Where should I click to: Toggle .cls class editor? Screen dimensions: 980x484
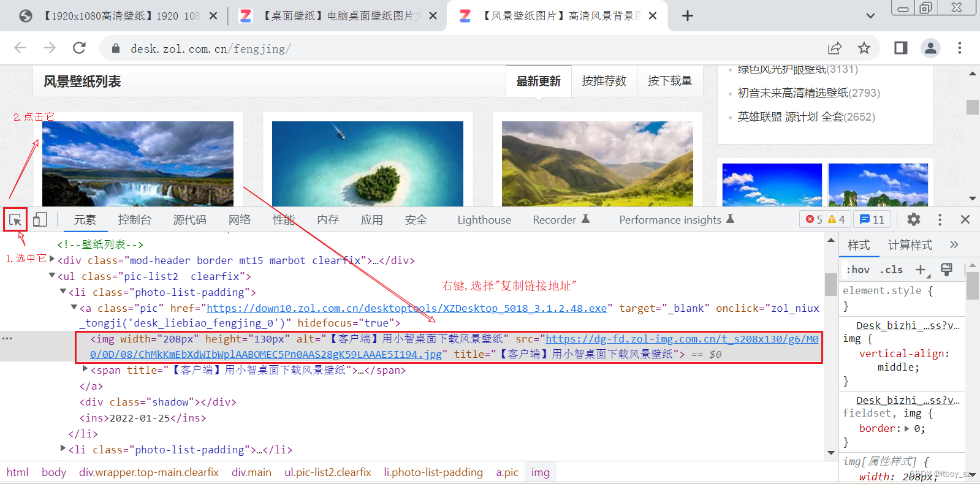tap(892, 270)
